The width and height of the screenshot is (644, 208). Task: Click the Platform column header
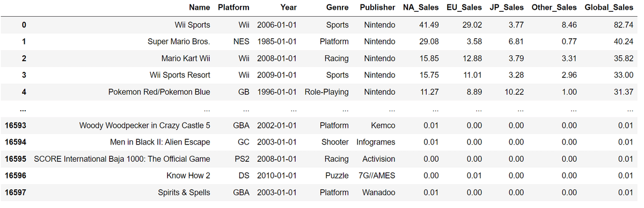(234, 8)
